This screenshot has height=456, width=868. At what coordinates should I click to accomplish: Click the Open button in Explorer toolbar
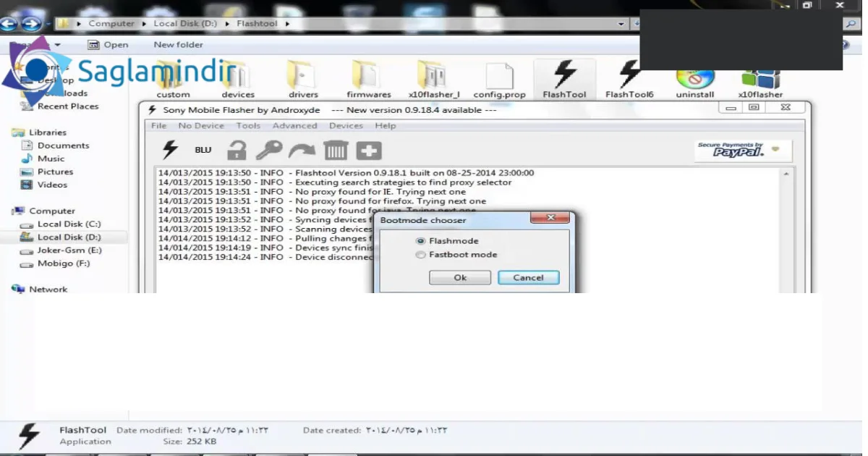point(109,45)
